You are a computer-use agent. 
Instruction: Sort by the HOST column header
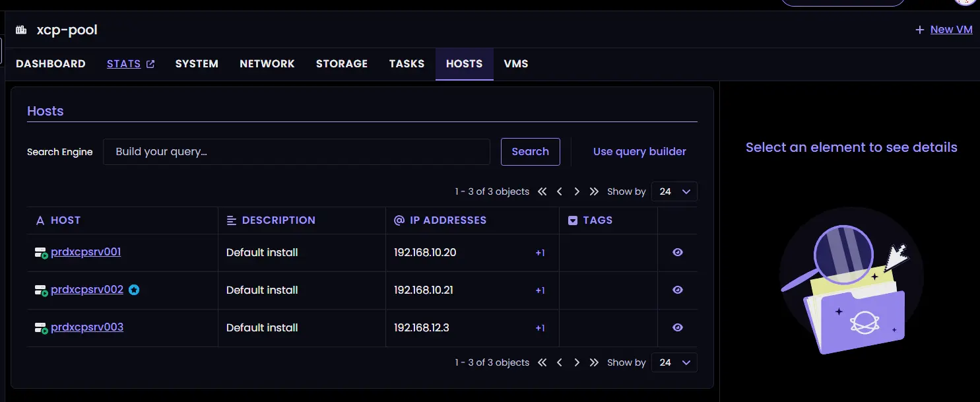(x=65, y=220)
